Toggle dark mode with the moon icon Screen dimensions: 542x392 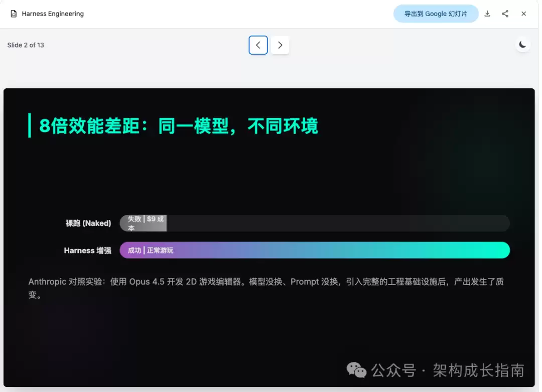522,45
